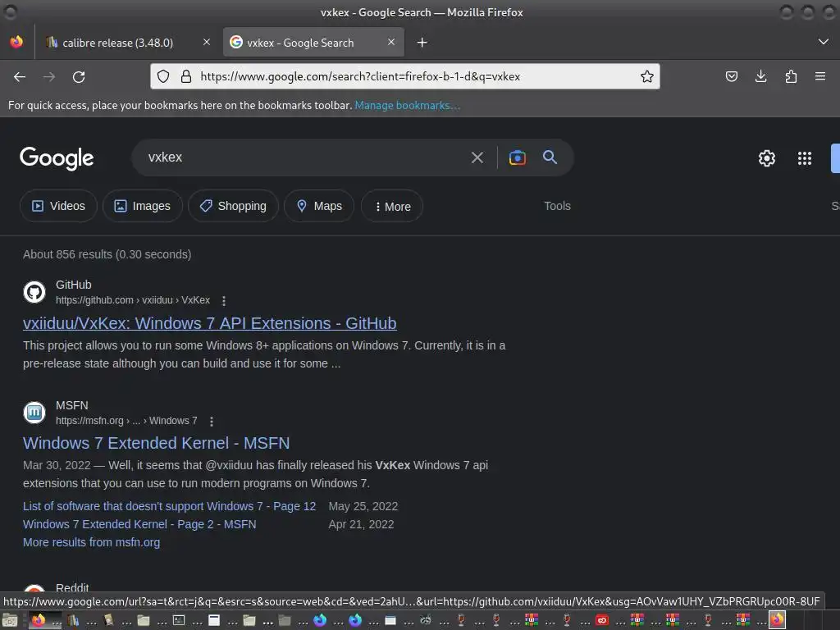This screenshot has height=630, width=840.
Task: Click the GitHub result favicon
Action: coord(34,292)
